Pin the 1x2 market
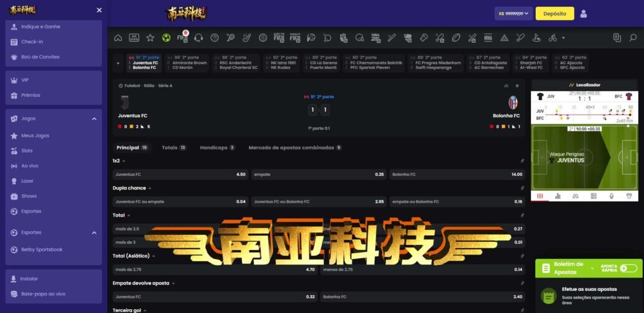This screenshot has width=644, height=313. (x=521, y=161)
